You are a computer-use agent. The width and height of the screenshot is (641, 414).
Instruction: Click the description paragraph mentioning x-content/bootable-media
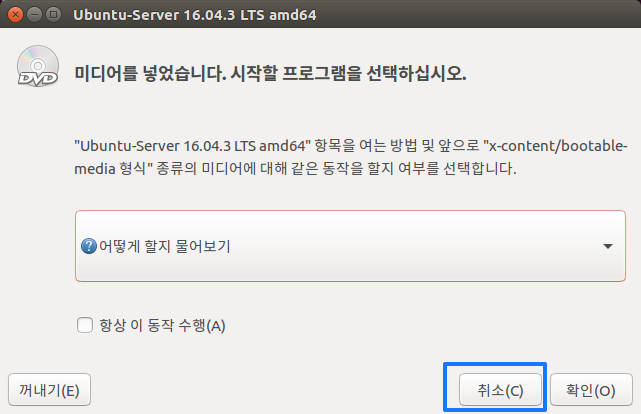click(351, 157)
